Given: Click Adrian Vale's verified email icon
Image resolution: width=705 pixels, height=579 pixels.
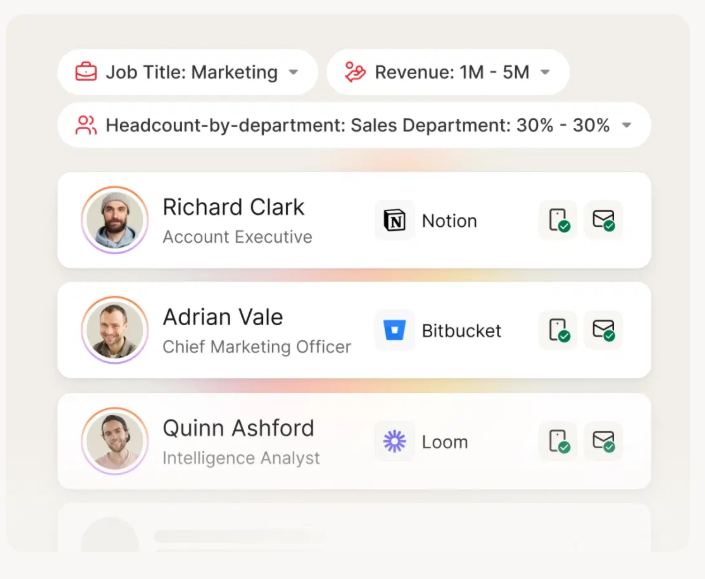Looking at the screenshot, I should coord(603,331).
